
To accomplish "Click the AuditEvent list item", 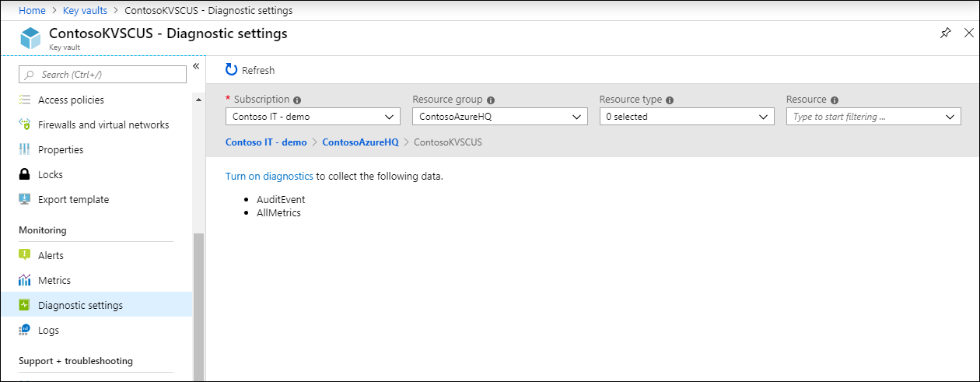I will (281, 200).
